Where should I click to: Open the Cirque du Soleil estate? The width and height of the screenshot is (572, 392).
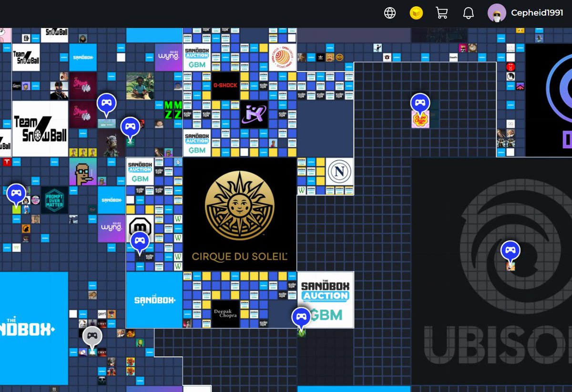240,214
